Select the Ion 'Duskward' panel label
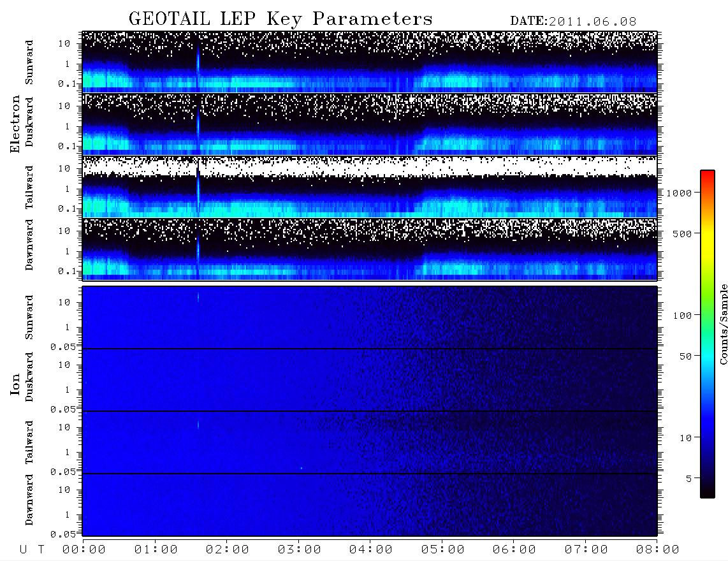728x561 pixels. (x=29, y=377)
